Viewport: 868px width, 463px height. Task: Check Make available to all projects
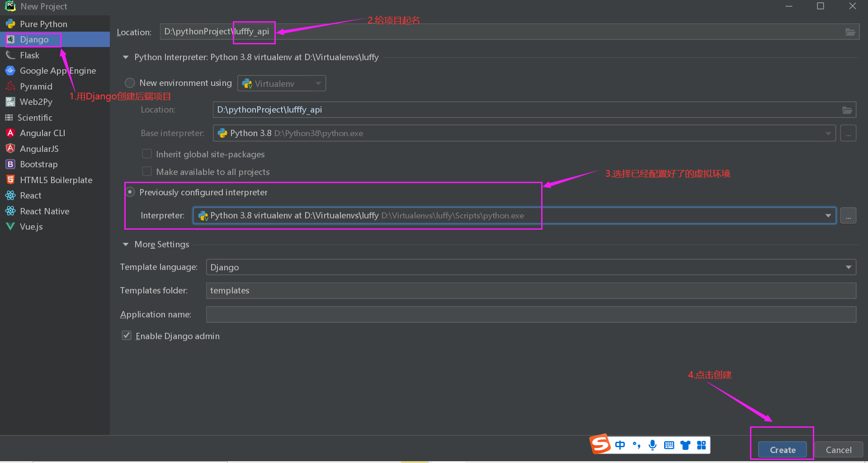click(x=147, y=171)
